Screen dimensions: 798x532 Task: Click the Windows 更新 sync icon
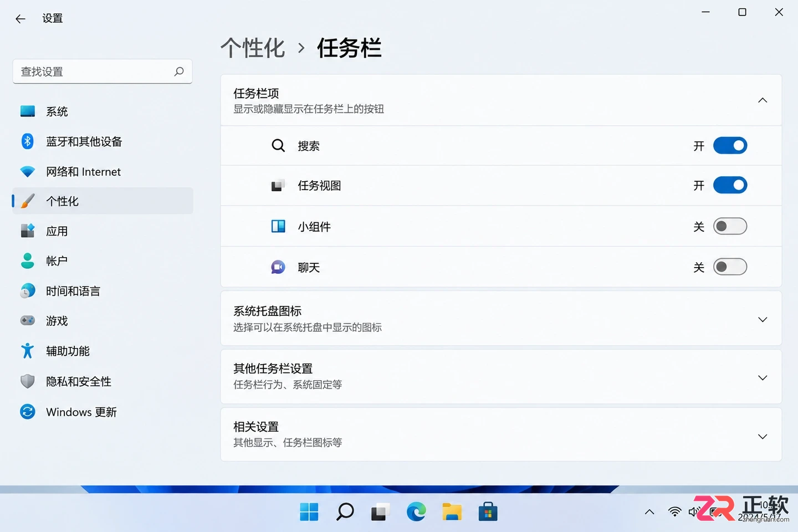coord(28,412)
